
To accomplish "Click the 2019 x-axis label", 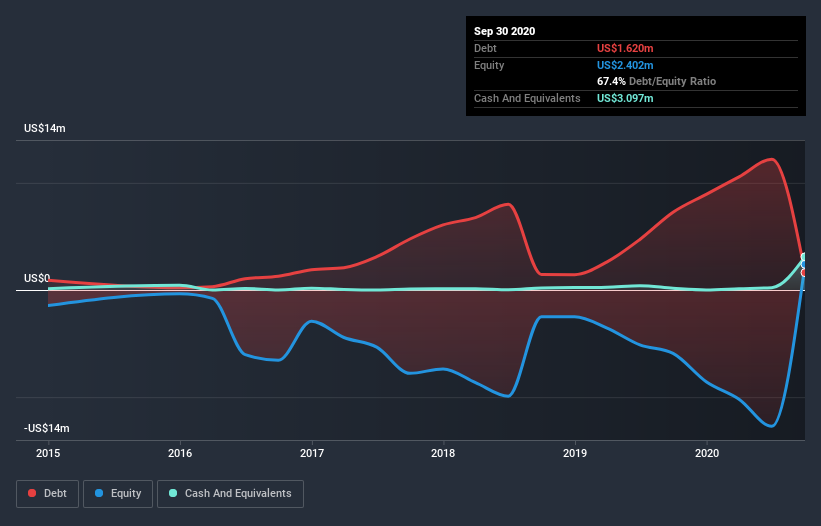I will pyautogui.click(x=575, y=453).
